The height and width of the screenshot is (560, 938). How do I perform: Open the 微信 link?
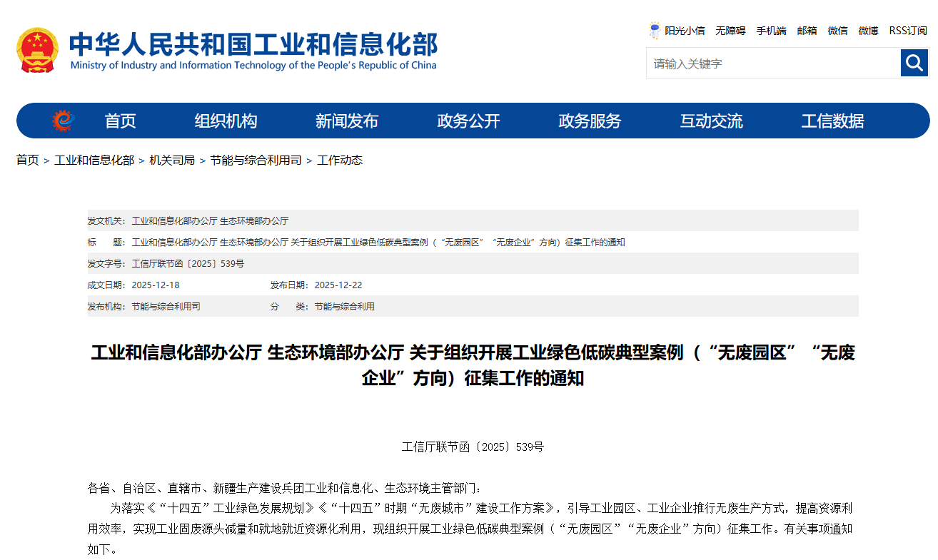[x=837, y=31]
